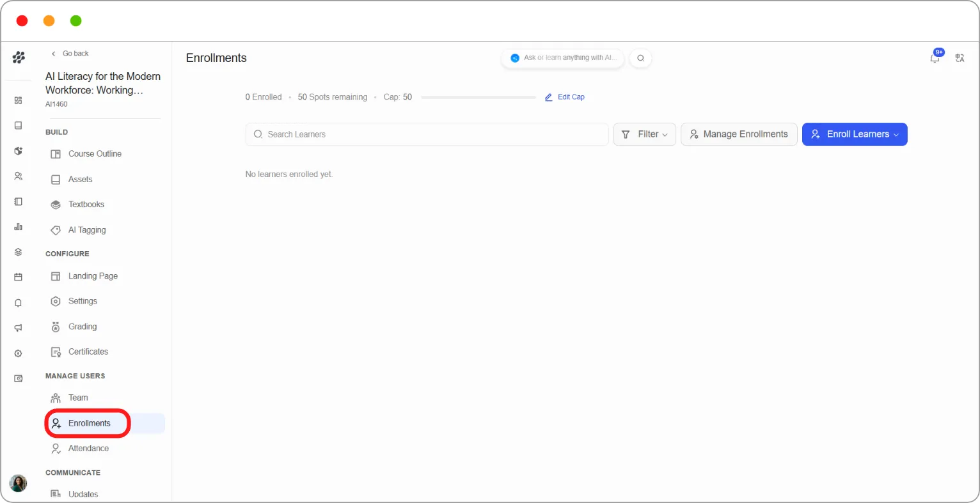The image size is (980, 503).
Task: Open the calendar icon in the left rail
Action: 18,277
